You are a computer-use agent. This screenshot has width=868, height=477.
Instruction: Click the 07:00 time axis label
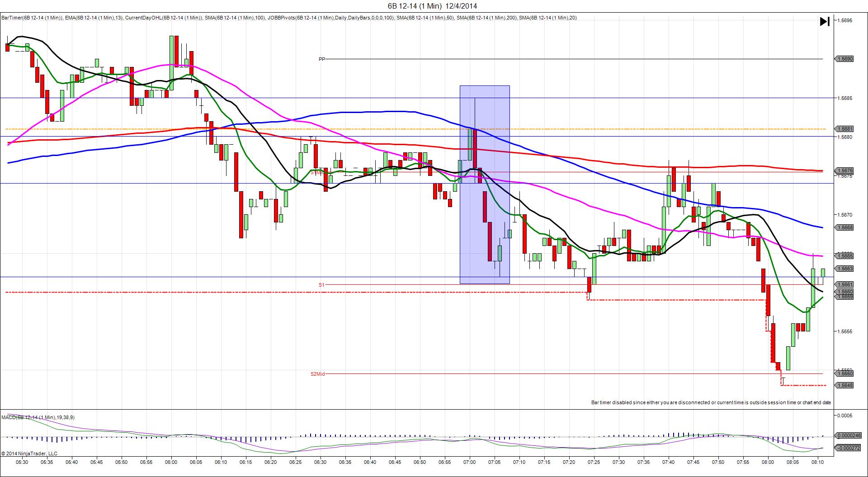tap(469, 463)
